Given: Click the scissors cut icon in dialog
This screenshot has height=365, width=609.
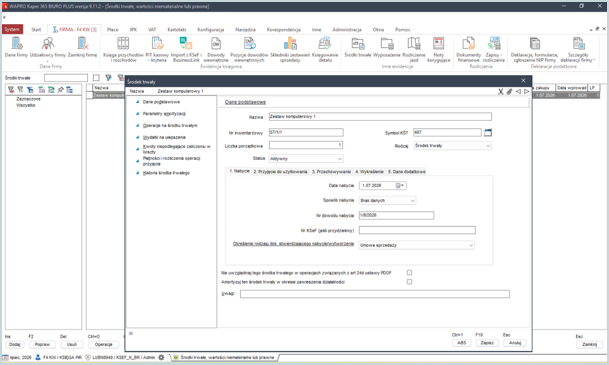Looking at the screenshot, I should pos(501,92).
